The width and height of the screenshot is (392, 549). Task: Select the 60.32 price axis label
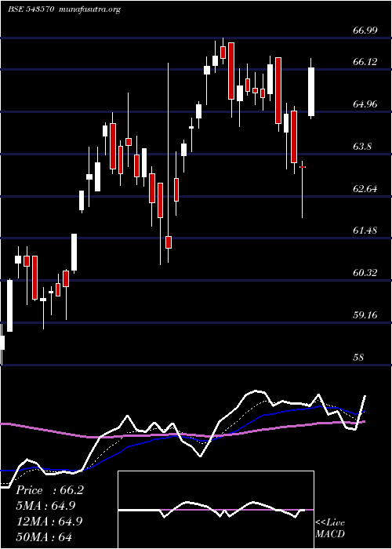365,273
